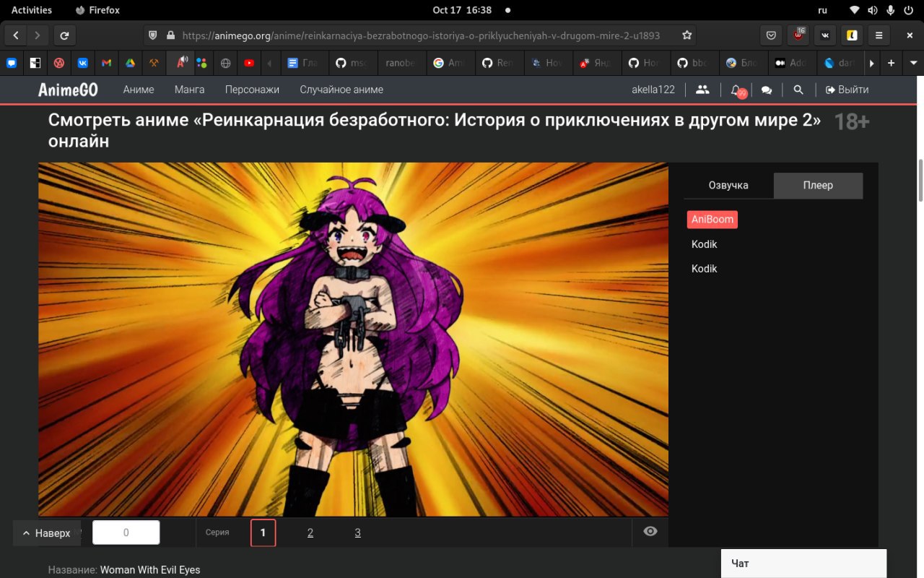Image resolution: width=924 pixels, height=578 pixels.
Task: Open the GNOME Activities overview
Action: point(32,10)
